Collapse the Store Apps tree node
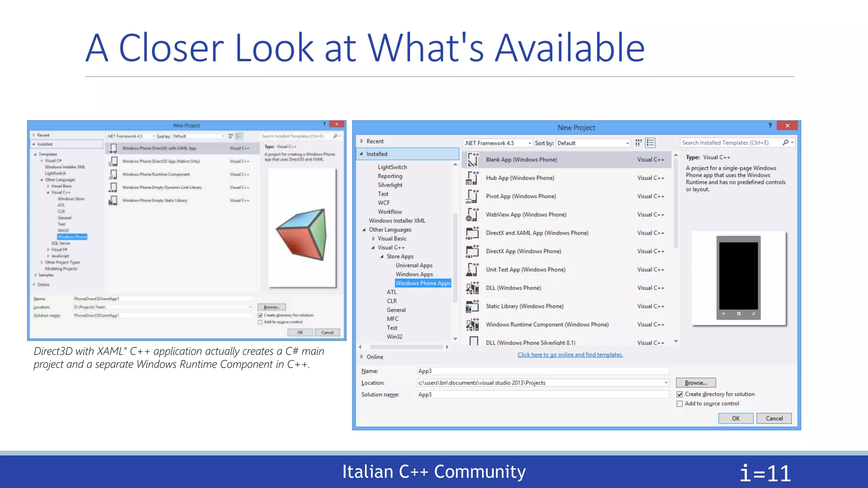The width and height of the screenshot is (868, 488). 382,256
